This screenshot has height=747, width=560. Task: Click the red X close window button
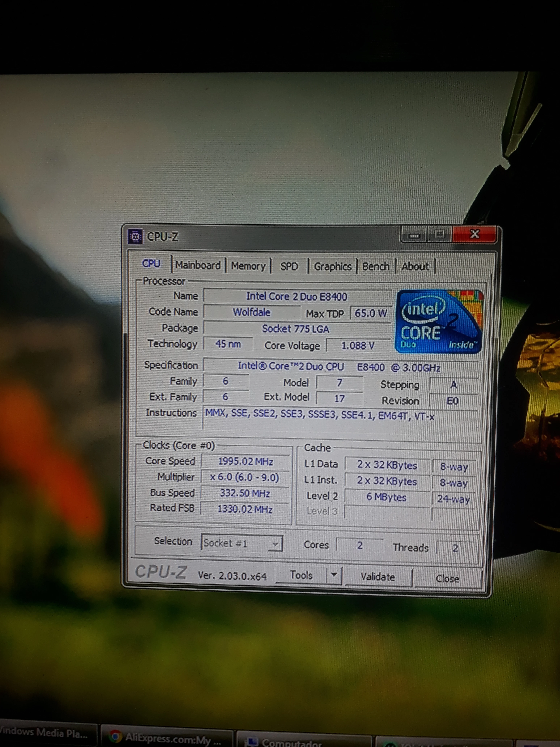pyautogui.click(x=475, y=234)
